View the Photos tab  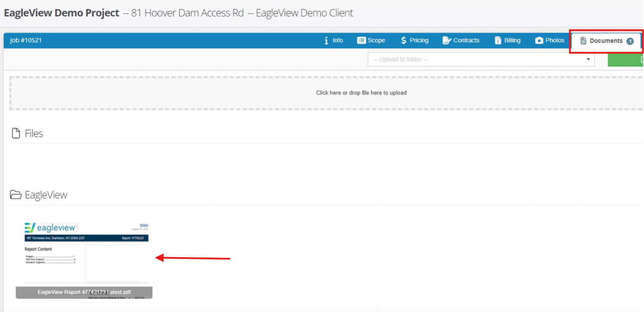(x=550, y=40)
